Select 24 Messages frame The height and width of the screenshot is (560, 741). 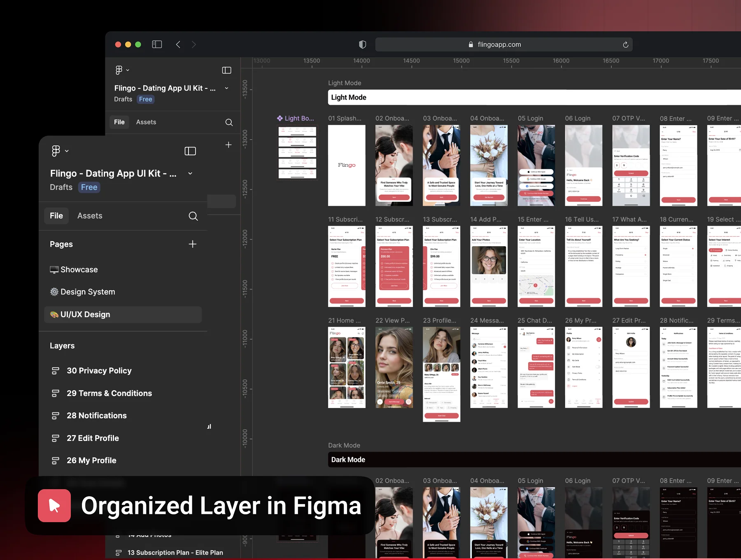tap(489, 367)
